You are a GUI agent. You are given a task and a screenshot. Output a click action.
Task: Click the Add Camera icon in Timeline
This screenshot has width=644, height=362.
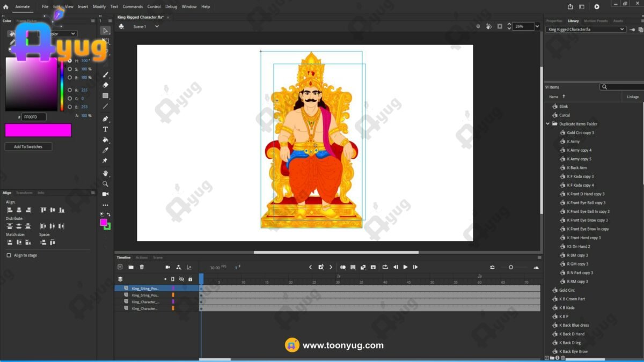tap(168, 267)
